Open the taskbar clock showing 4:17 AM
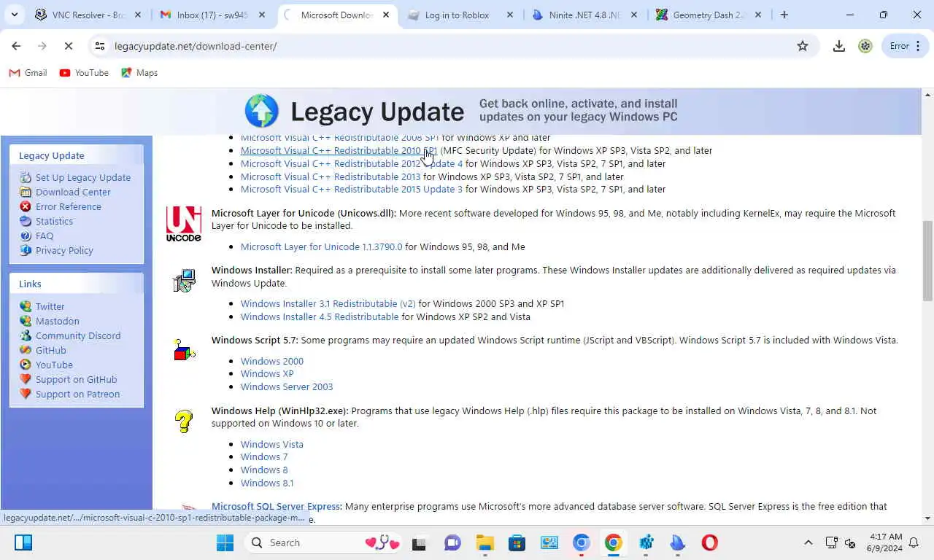Viewport: 934px width, 560px height. 884,542
